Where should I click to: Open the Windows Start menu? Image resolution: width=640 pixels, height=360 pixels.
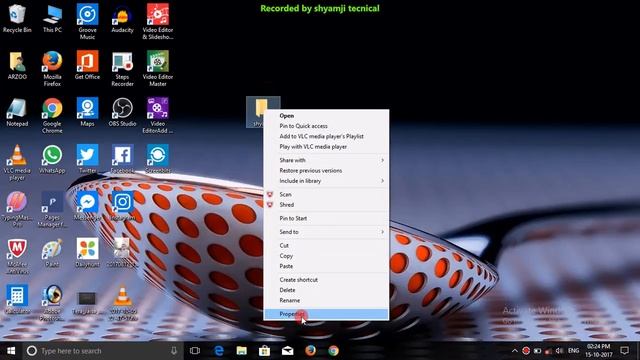click(11, 351)
